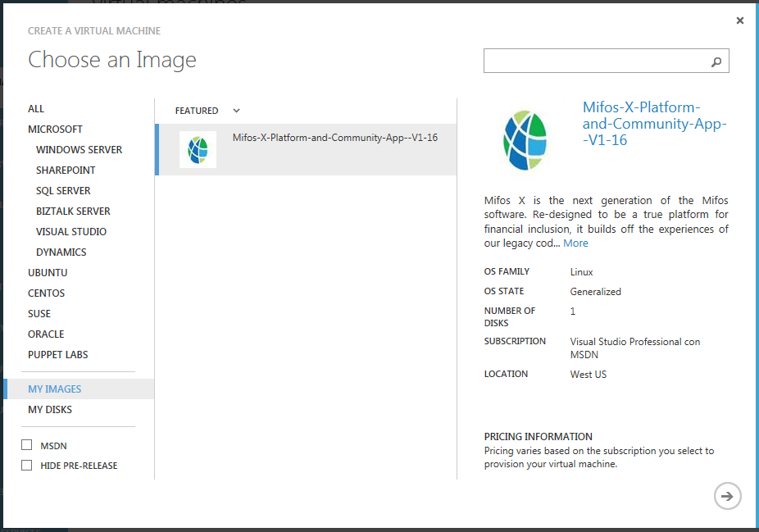Select the Mifos-X-Platform image row
The height and width of the screenshot is (532, 759).
point(334,149)
